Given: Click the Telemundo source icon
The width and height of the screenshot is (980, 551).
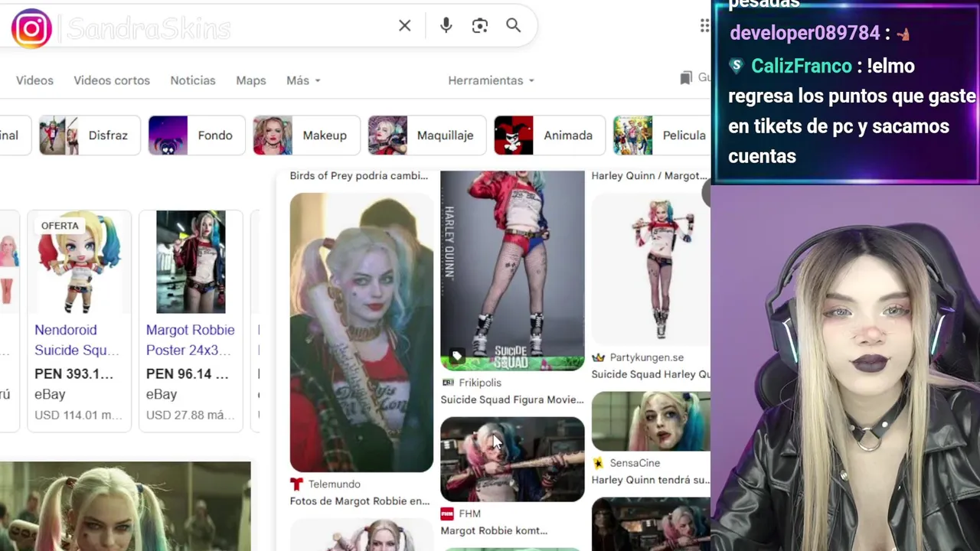Looking at the screenshot, I should coord(296,484).
